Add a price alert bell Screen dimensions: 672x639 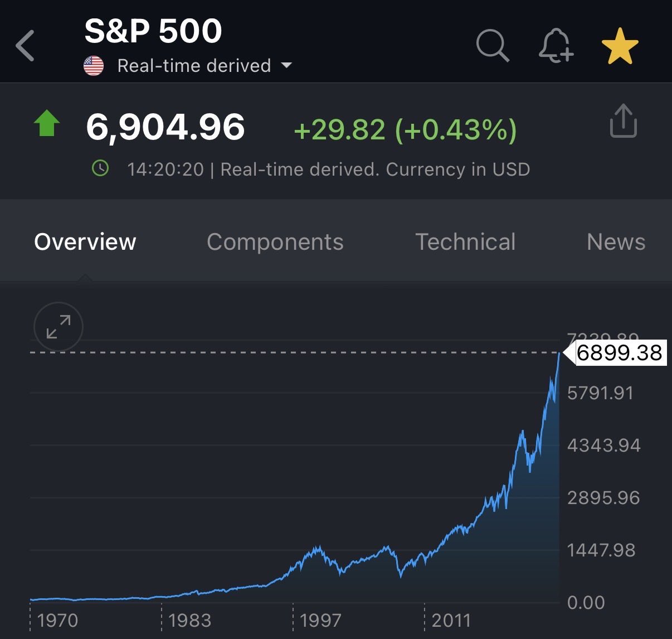[556, 45]
